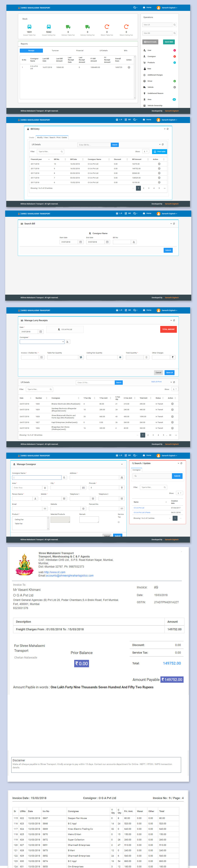The image size is (197, 868).
Task: Click calendar icon beside Lorry Receipts Date
Action: tap(41, 332)
